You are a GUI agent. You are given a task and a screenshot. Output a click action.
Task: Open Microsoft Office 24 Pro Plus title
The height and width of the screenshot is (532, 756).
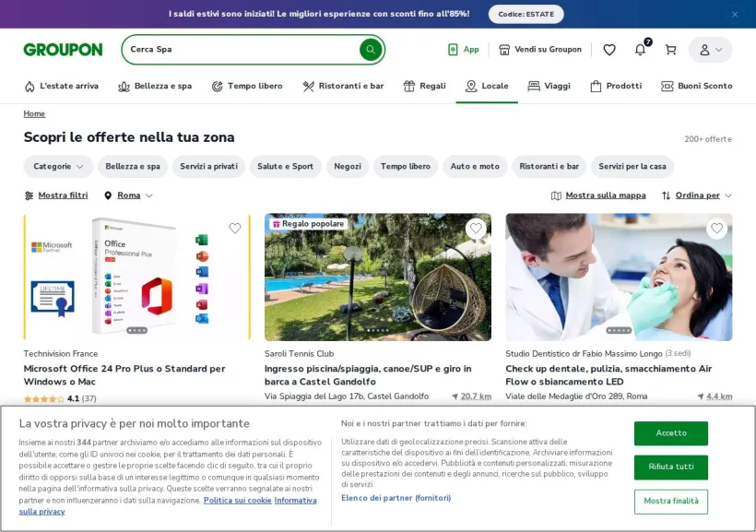pos(124,374)
